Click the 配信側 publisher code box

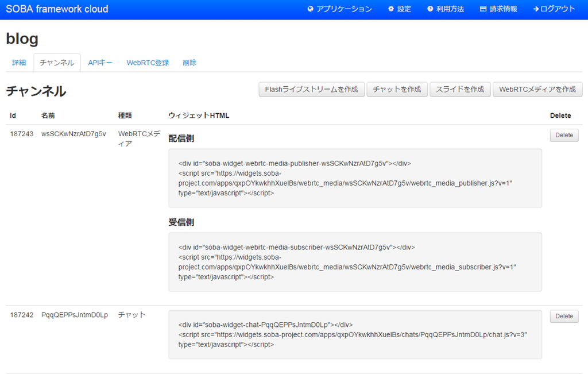(x=355, y=178)
